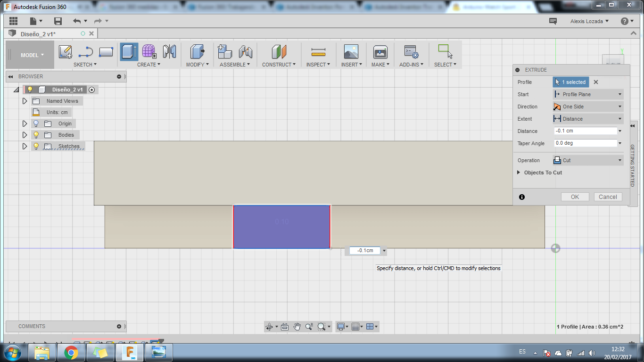The image size is (644, 362).
Task: Select the Rectangle sketch tool
Action: pyautogui.click(x=106, y=51)
